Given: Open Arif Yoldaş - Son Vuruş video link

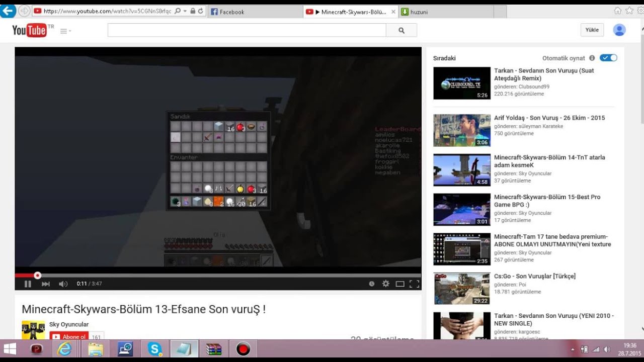Looking at the screenshot, I should pyautogui.click(x=549, y=118).
